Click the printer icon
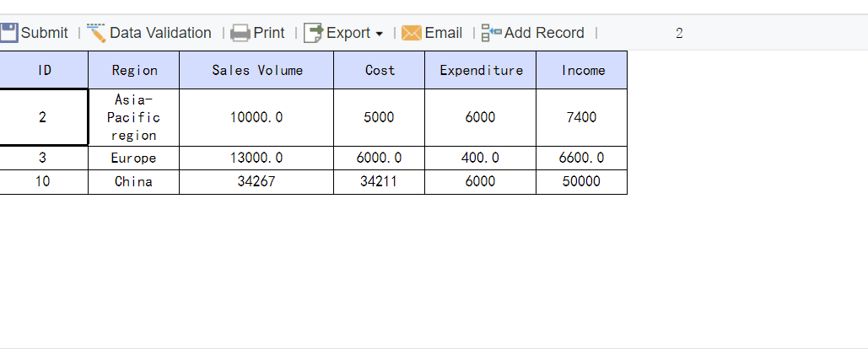 [240, 33]
